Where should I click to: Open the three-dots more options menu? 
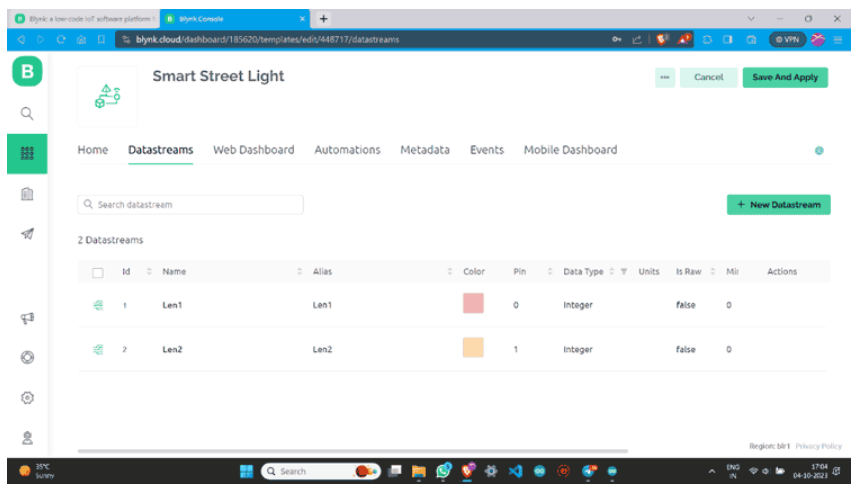pyautogui.click(x=664, y=78)
